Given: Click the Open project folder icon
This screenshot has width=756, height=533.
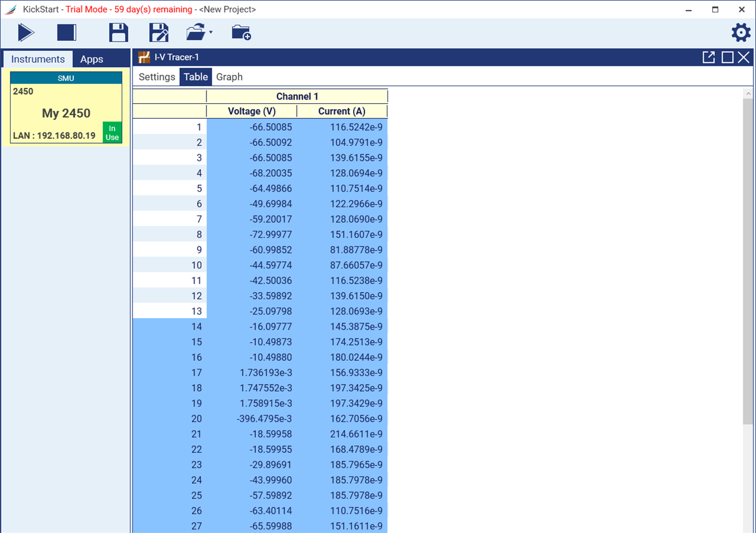Looking at the screenshot, I should coord(196,32).
